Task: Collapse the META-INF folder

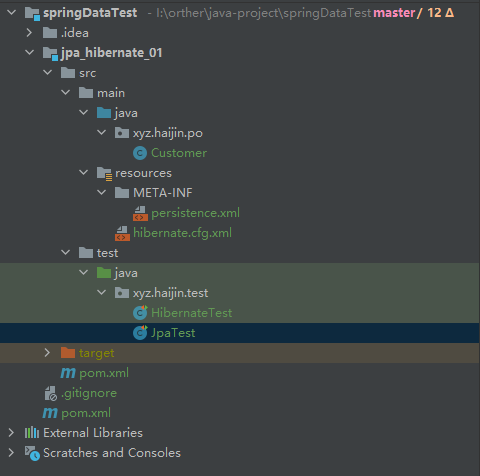Action: click(x=101, y=193)
